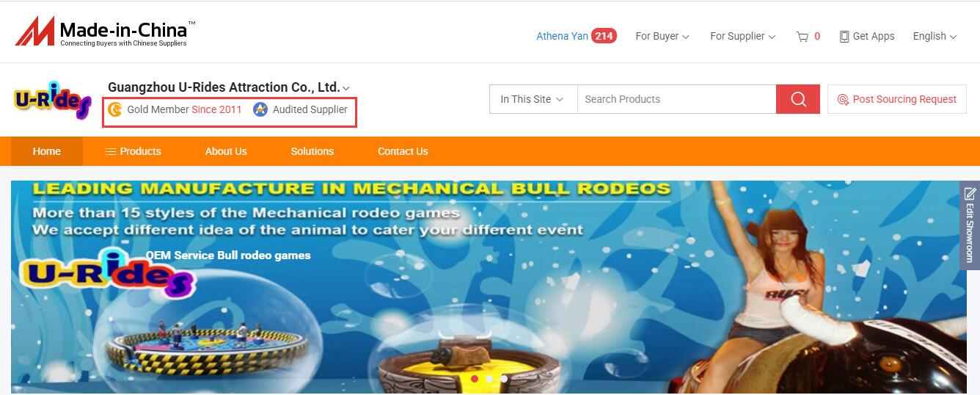Open the Products menu tab
The height and width of the screenshot is (395, 980).
[x=133, y=151]
